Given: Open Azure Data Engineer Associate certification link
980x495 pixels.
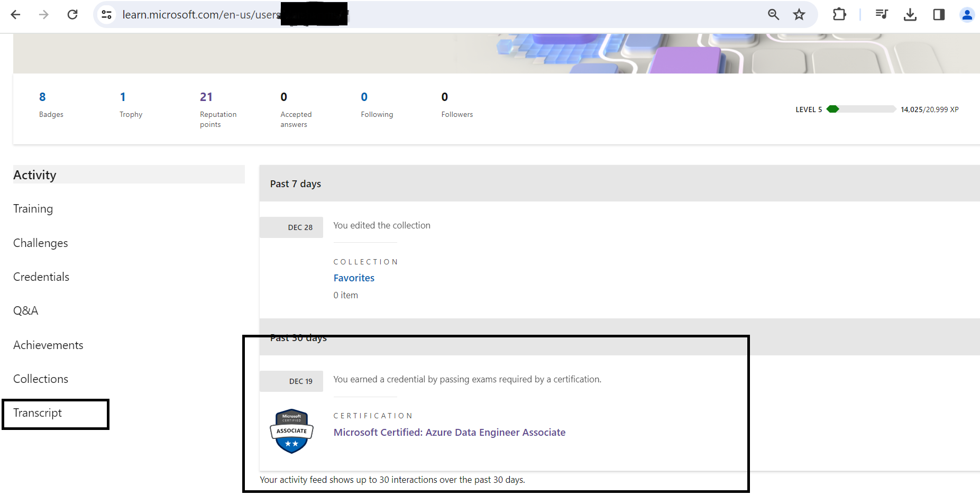Looking at the screenshot, I should pyautogui.click(x=450, y=433).
